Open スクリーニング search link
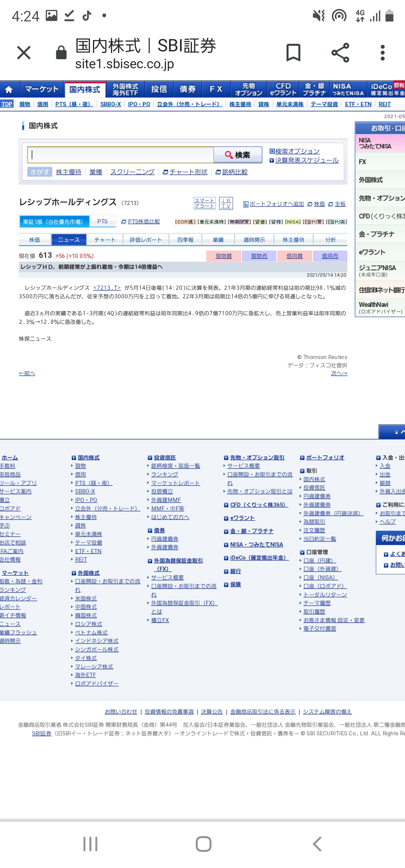The height and width of the screenshot is (868, 405). 132,172
